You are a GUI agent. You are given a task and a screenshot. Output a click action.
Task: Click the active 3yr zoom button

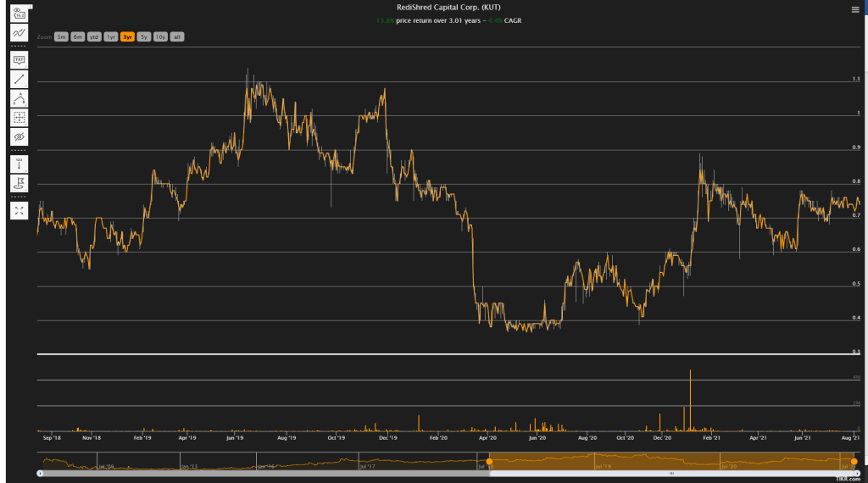[127, 37]
